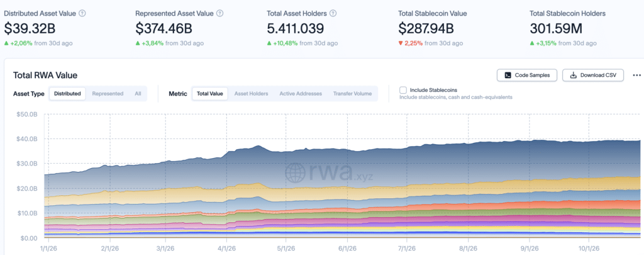Switch asset type to Represented
This screenshot has width=644, height=255.
coord(108,93)
